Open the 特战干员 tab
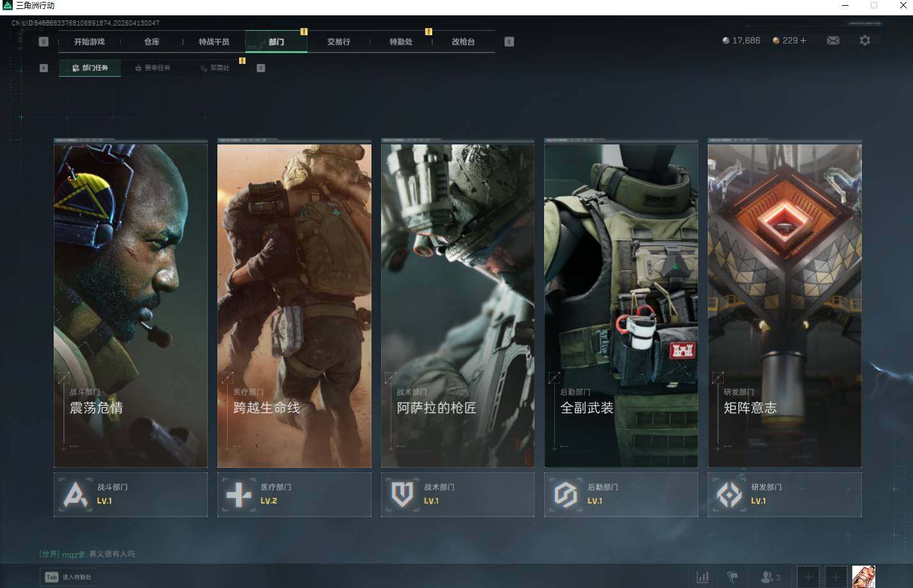Screen dimensions: 913x588 (214, 42)
